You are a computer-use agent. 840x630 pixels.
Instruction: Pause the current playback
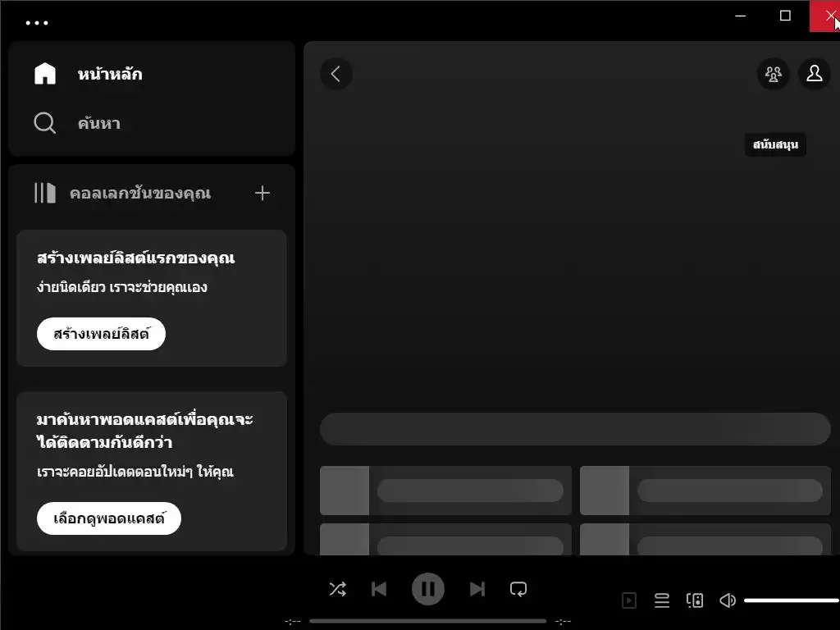tap(428, 589)
